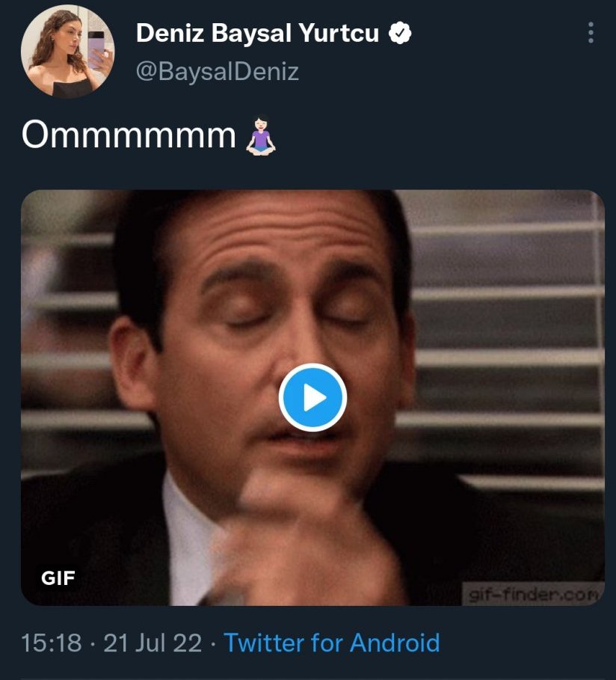Screen dimensions: 616x680
Task: Click the meditating person emoji
Action: 261,138
